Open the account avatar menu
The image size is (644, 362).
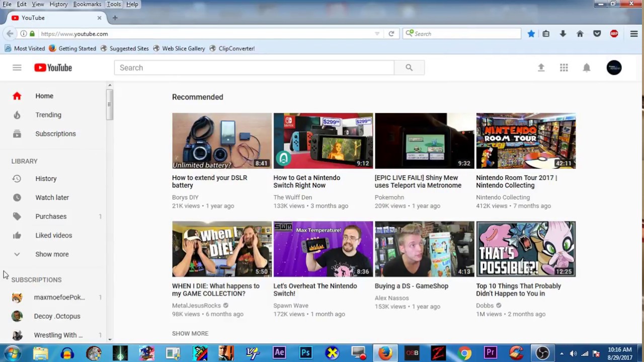(x=614, y=67)
